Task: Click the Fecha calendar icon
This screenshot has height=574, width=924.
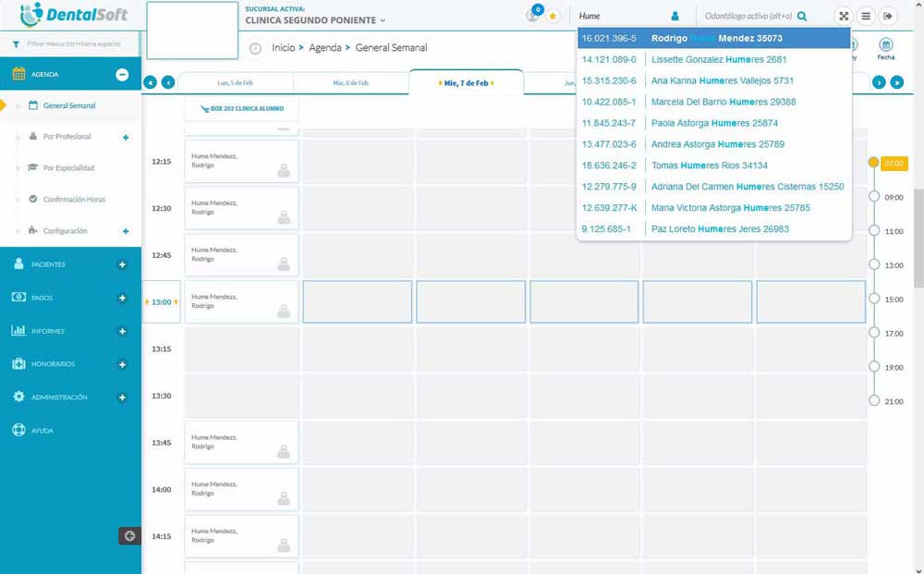Action: click(x=885, y=48)
